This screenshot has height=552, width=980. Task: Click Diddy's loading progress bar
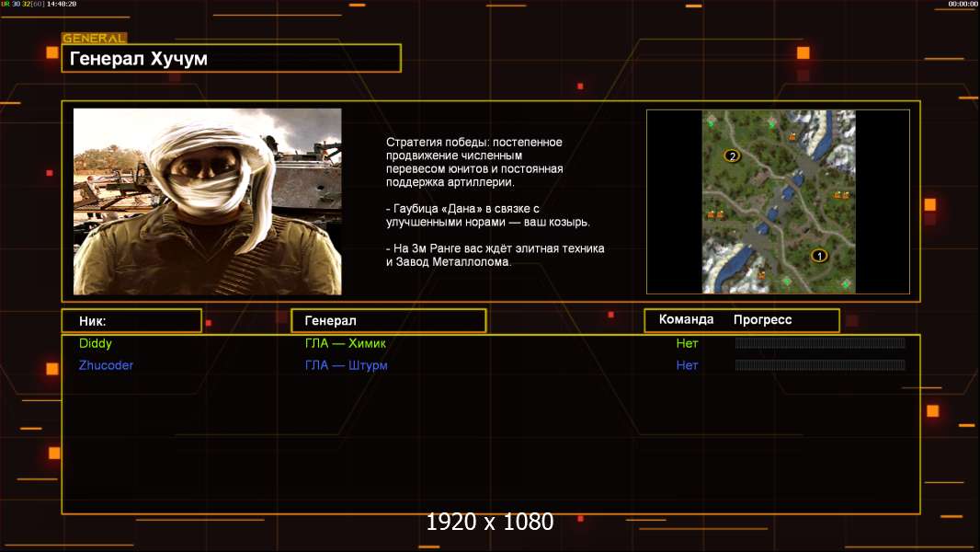(820, 343)
